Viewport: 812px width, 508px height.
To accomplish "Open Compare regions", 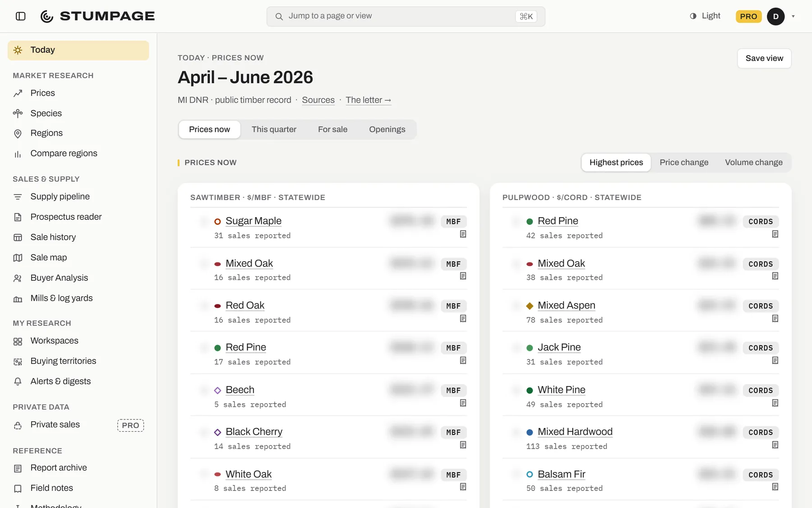I will (78, 154).
